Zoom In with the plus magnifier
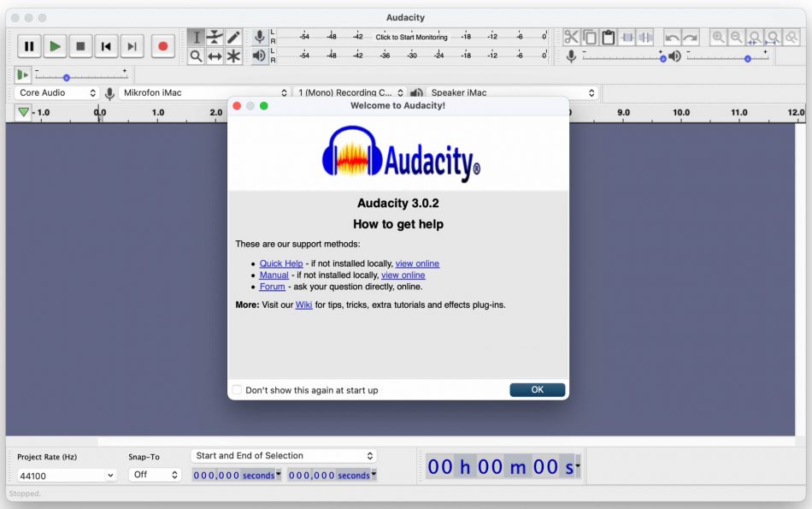The image size is (812, 509). [718, 38]
